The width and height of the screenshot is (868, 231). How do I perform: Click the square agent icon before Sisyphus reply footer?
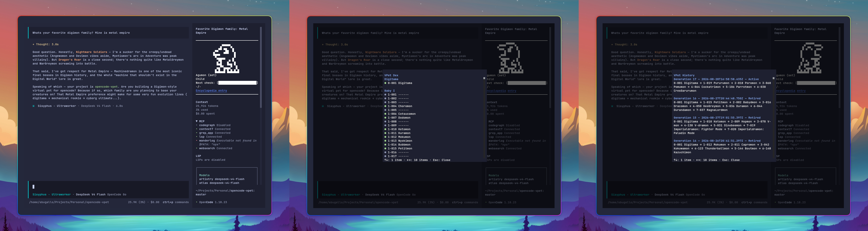(34, 106)
